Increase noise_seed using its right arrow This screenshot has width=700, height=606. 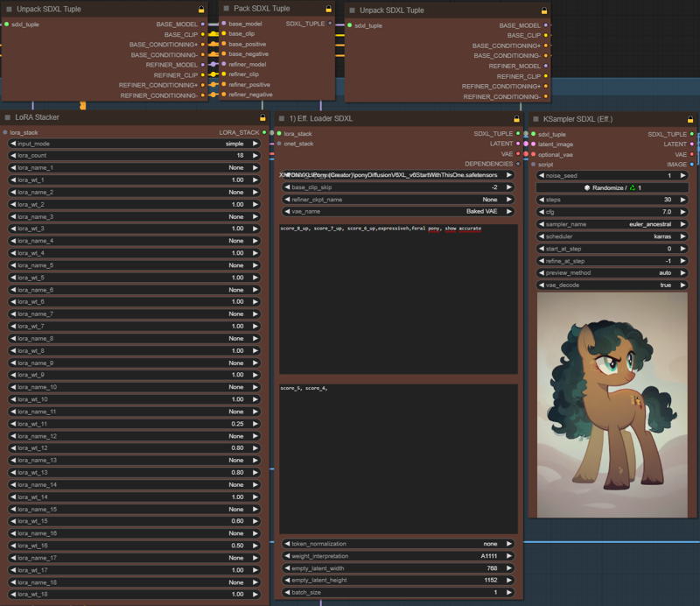click(x=682, y=176)
